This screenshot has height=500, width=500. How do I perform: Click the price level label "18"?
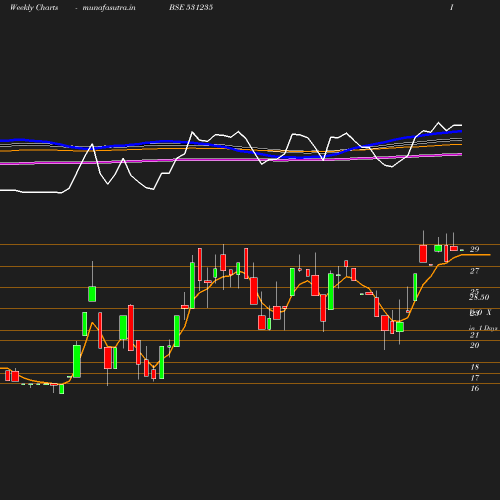pyautogui.click(x=475, y=367)
